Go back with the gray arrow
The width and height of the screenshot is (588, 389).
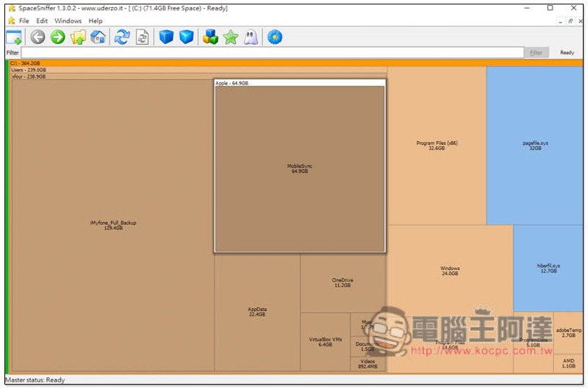click(37, 38)
